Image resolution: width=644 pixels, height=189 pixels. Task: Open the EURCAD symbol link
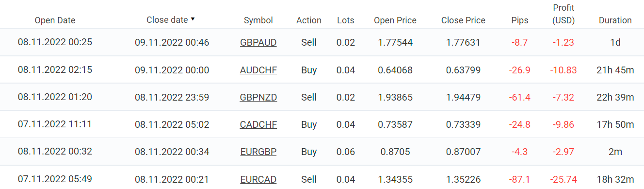pos(258,179)
